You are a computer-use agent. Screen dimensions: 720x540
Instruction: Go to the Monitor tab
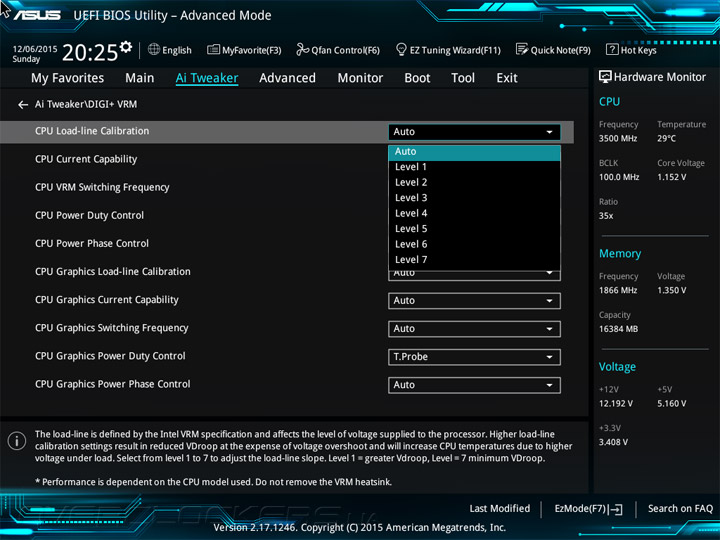pyautogui.click(x=360, y=78)
